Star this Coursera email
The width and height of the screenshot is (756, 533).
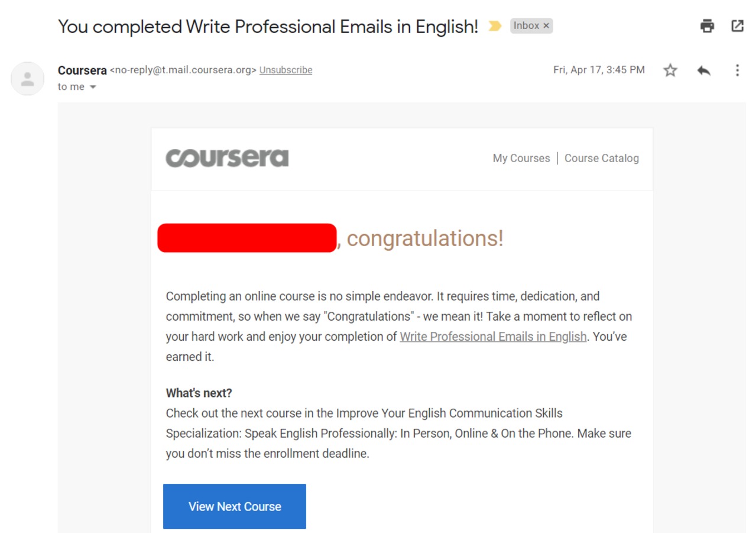tap(670, 70)
